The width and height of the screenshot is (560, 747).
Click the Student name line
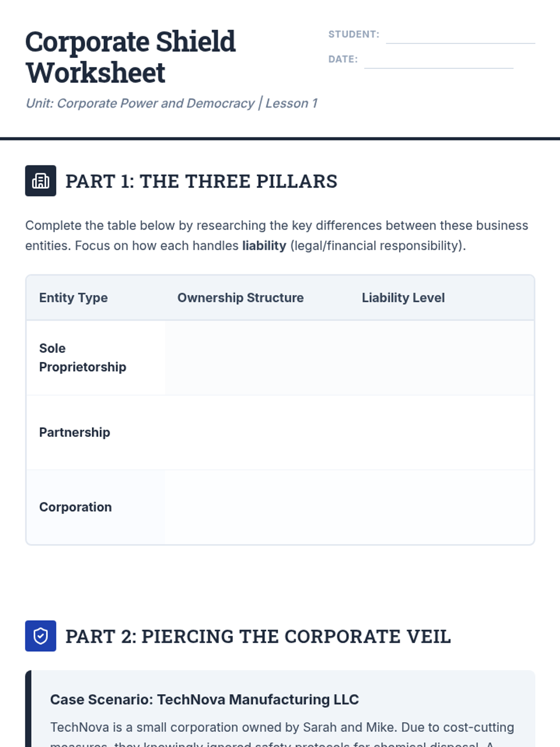(460, 35)
